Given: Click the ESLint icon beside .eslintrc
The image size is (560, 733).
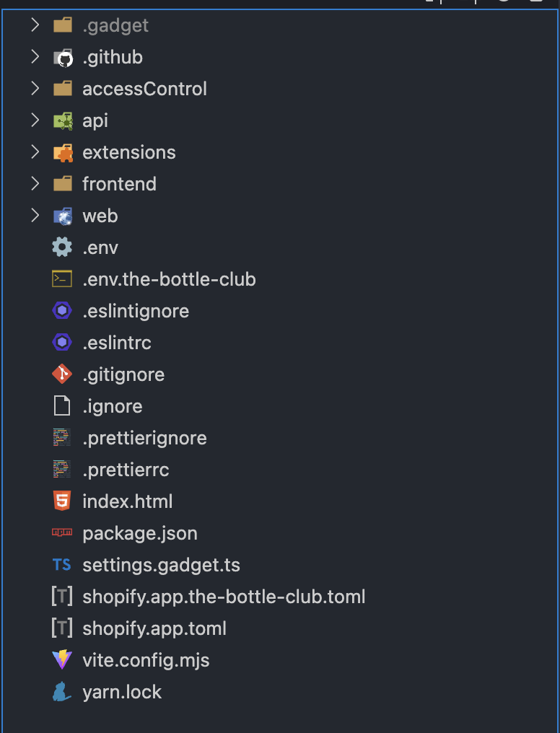Looking at the screenshot, I should point(63,343).
